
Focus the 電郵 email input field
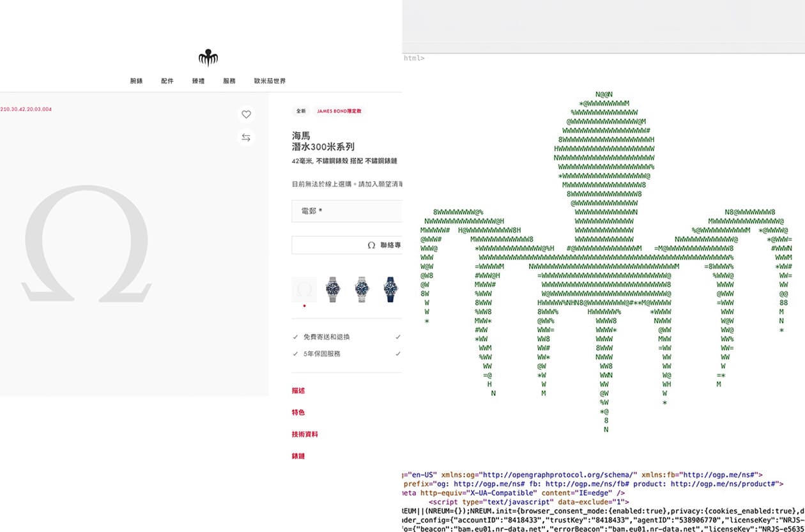click(347, 211)
